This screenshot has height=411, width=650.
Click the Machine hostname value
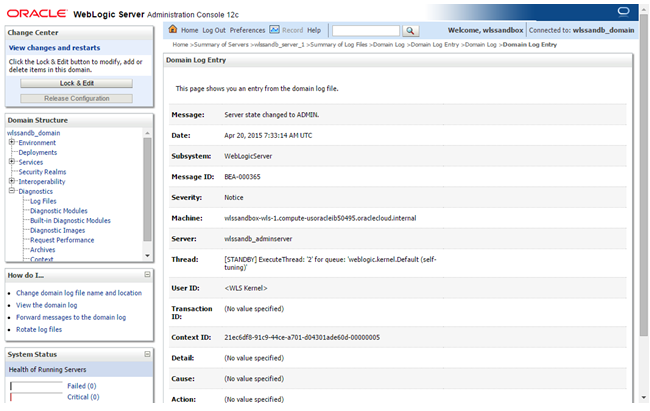click(x=320, y=218)
